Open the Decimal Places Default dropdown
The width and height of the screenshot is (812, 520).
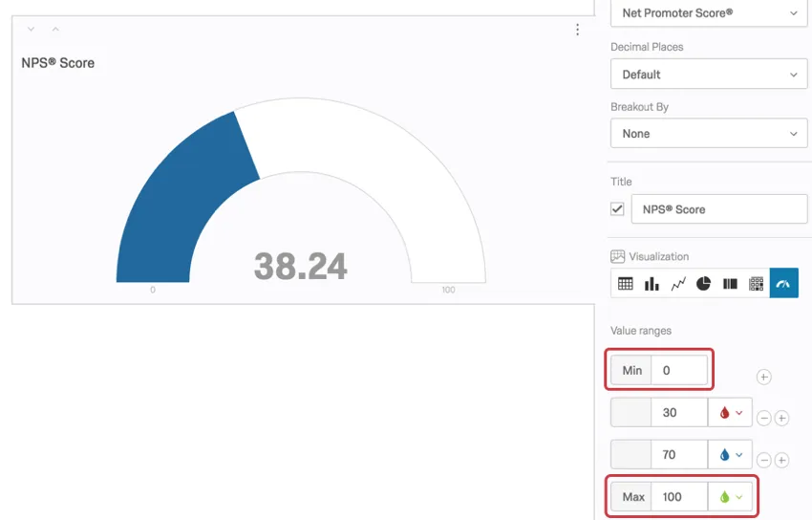click(709, 74)
